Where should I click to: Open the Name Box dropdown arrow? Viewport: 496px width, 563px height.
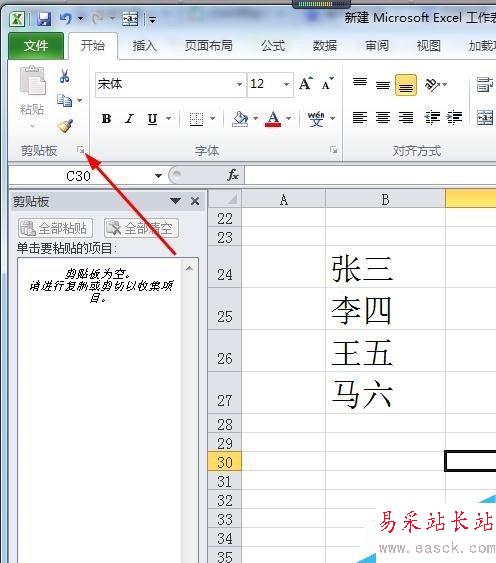(158, 176)
